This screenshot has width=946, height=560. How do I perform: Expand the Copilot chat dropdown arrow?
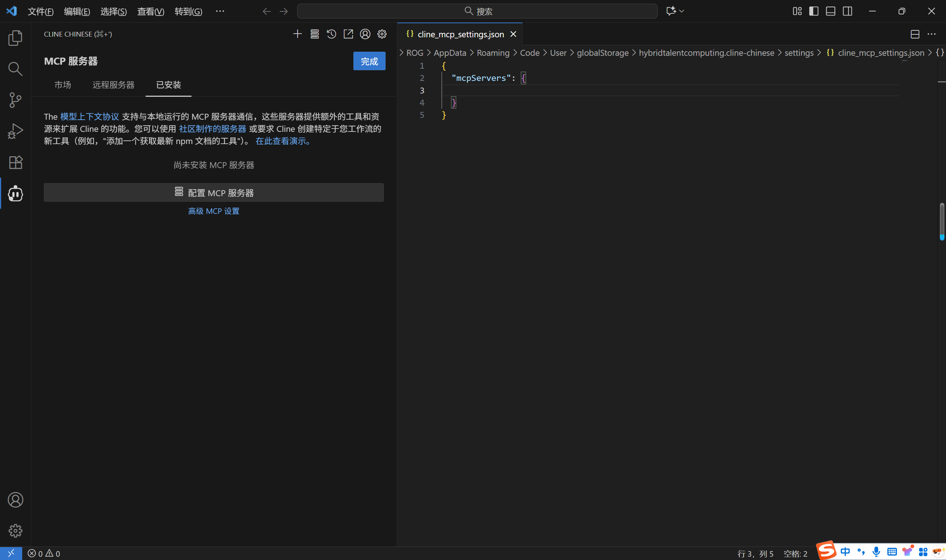[682, 11]
